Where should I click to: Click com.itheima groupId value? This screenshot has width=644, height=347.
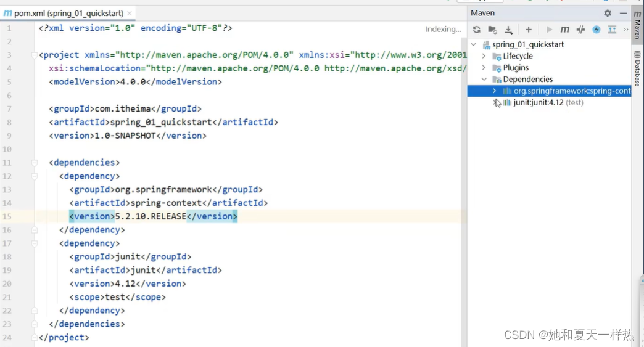point(123,108)
